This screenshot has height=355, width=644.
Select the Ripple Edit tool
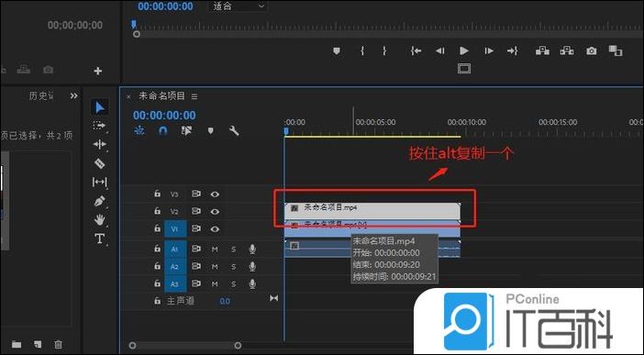click(99, 144)
